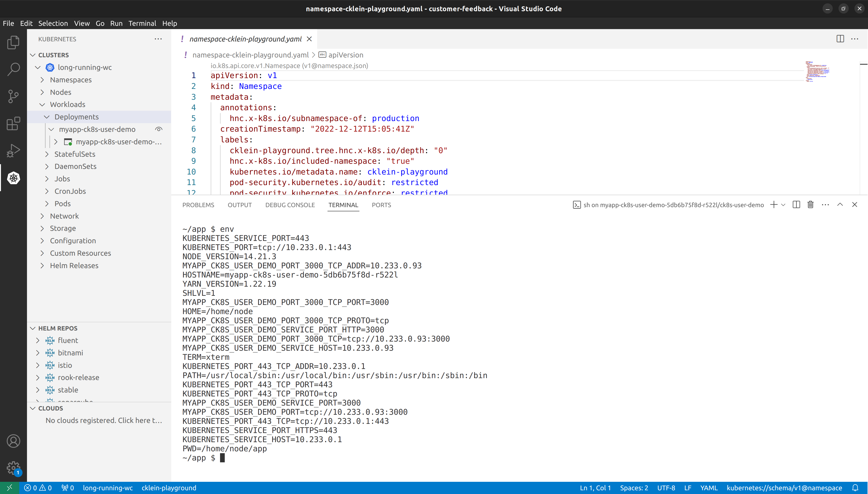868x494 pixels.
Task: Click the kubernetes schema status entry
Action: click(x=784, y=488)
